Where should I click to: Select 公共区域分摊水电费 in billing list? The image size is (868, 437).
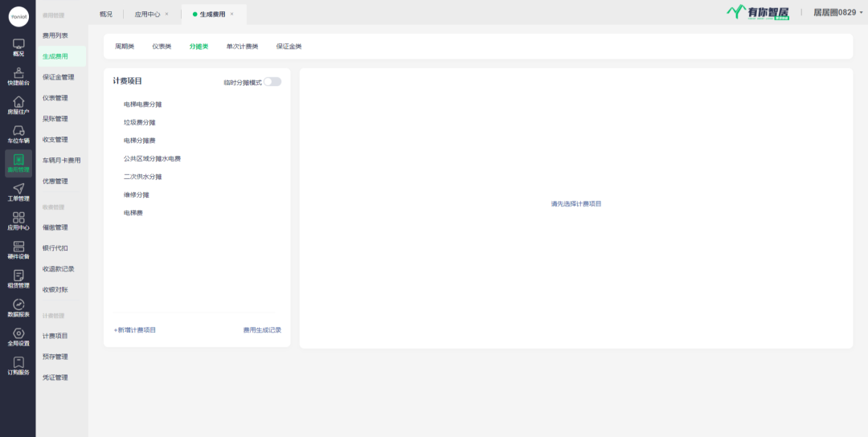[x=152, y=159]
